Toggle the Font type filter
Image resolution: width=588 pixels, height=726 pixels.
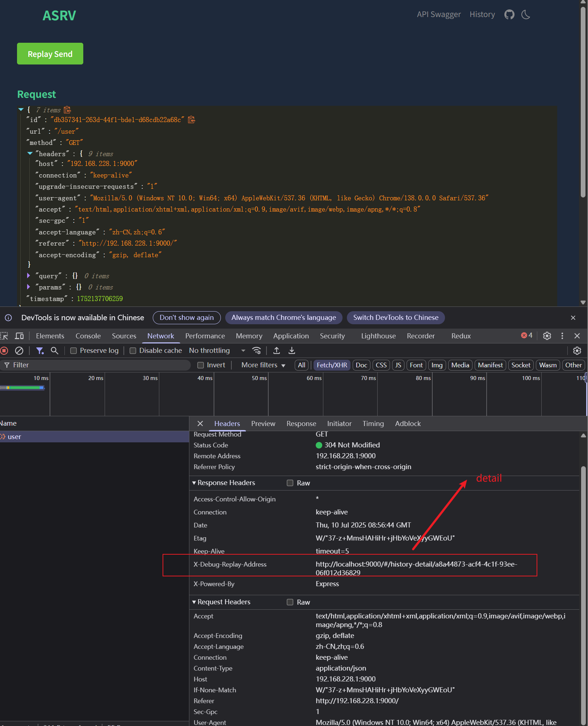[x=416, y=365]
